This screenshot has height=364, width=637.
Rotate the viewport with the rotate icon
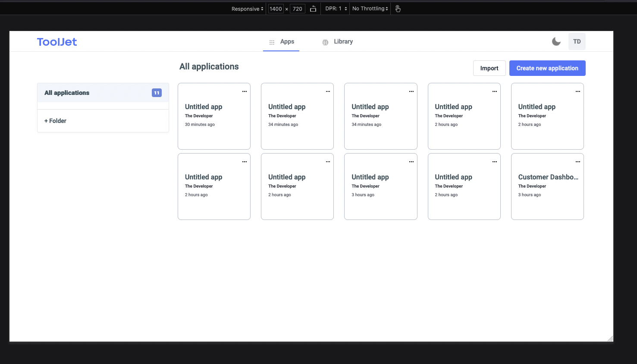coord(313,9)
